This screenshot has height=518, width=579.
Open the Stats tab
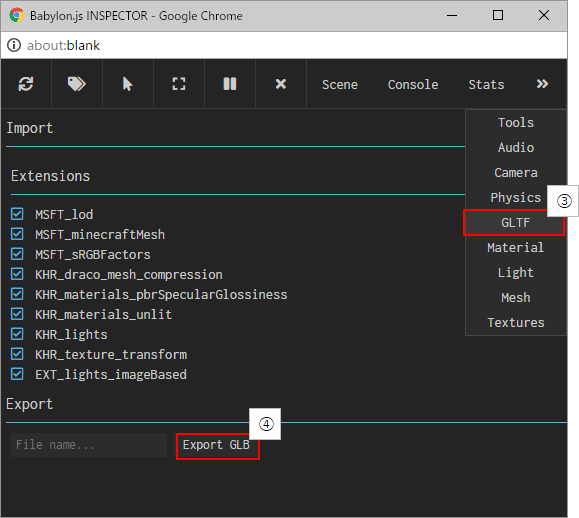(x=486, y=85)
